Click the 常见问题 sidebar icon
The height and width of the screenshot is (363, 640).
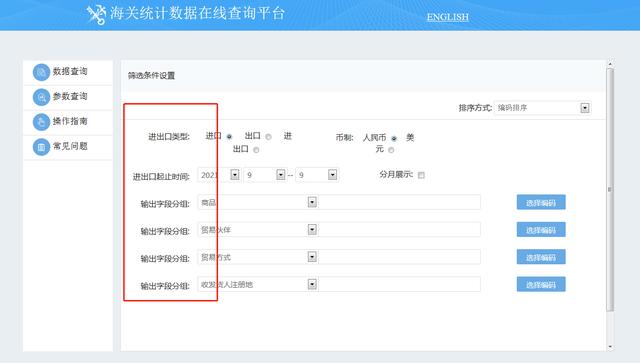[41, 147]
